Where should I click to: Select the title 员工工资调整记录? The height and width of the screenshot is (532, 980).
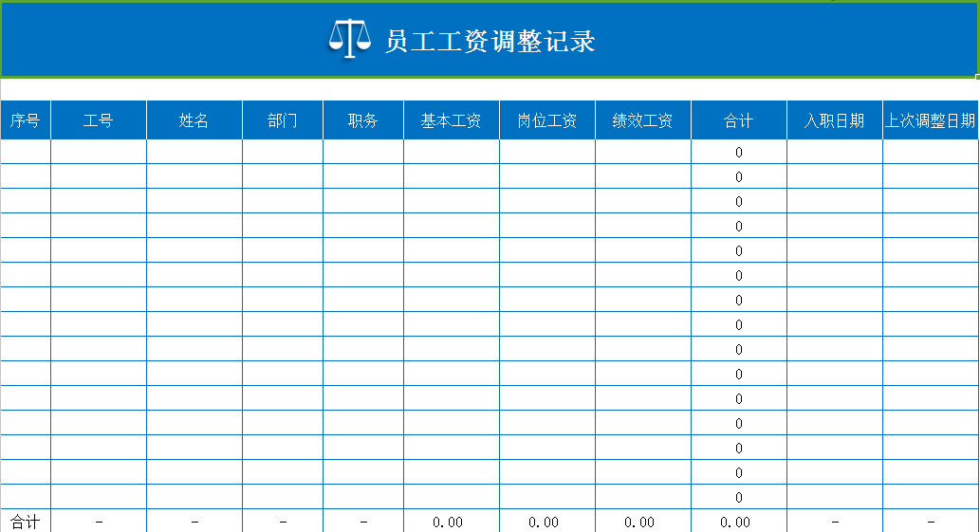(x=490, y=41)
